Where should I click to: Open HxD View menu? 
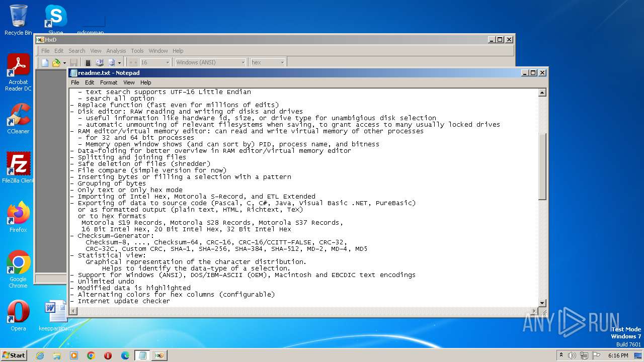(96, 51)
